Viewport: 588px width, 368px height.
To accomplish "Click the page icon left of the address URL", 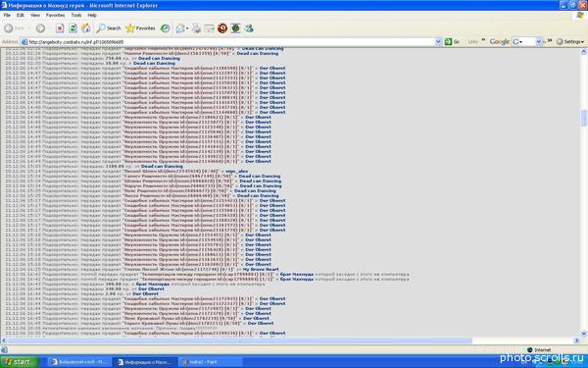I will [24, 42].
